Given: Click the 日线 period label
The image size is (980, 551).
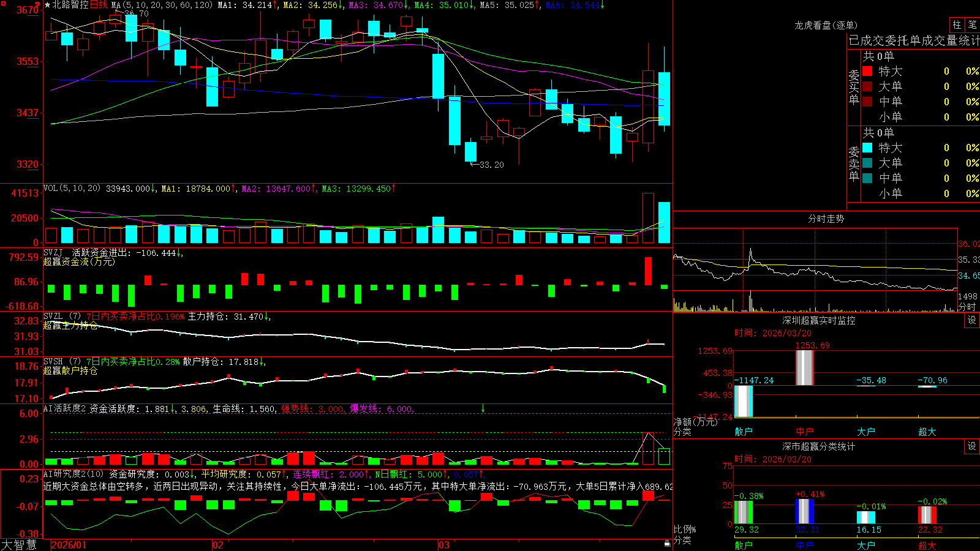Looking at the screenshot, I should [x=99, y=5].
